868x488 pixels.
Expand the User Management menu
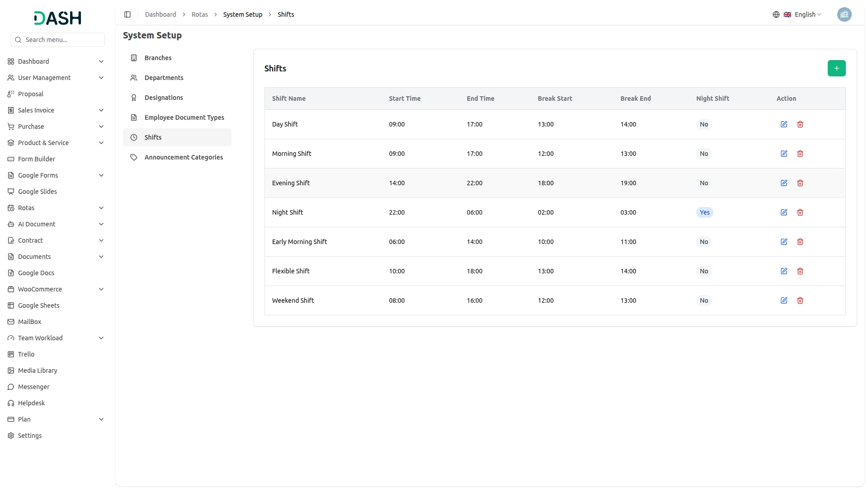[56, 78]
